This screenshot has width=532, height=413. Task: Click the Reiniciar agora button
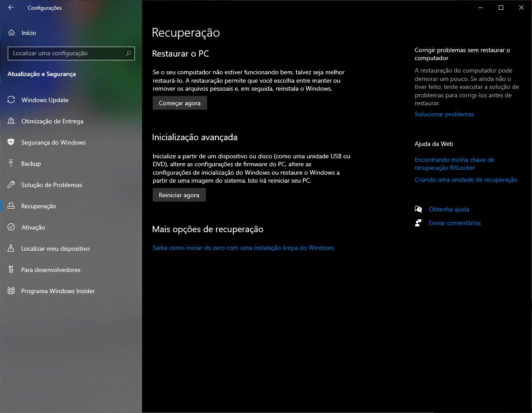[x=179, y=195]
